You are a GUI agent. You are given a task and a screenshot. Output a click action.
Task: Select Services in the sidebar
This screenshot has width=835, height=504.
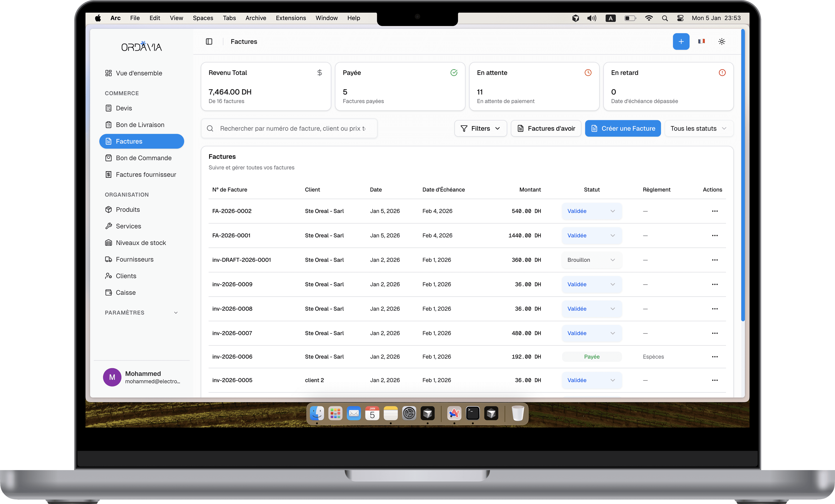click(128, 226)
